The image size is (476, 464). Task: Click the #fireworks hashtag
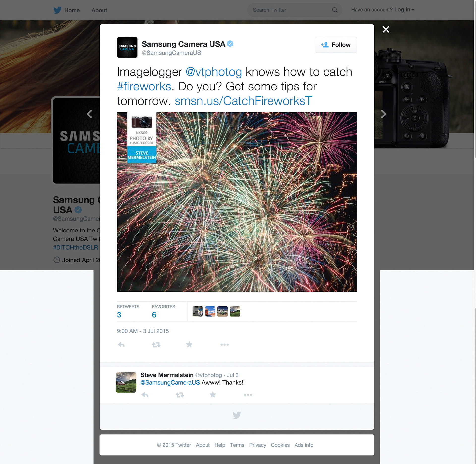click(144, 86)
